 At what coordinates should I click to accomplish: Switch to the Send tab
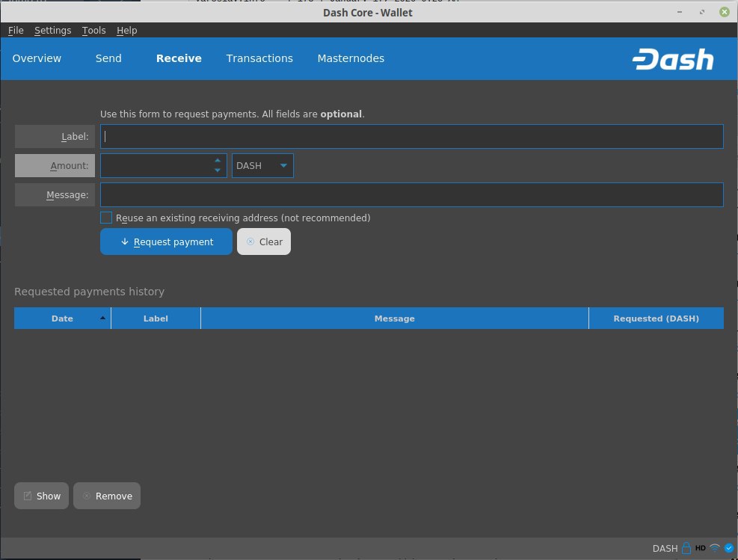pyautogui.click(x=108, y=58)
